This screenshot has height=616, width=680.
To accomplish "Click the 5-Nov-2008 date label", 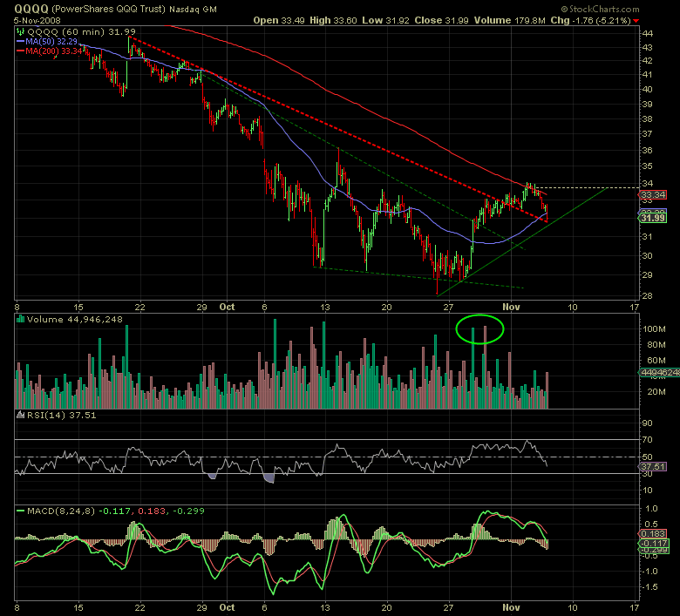I will coord(37,20).
